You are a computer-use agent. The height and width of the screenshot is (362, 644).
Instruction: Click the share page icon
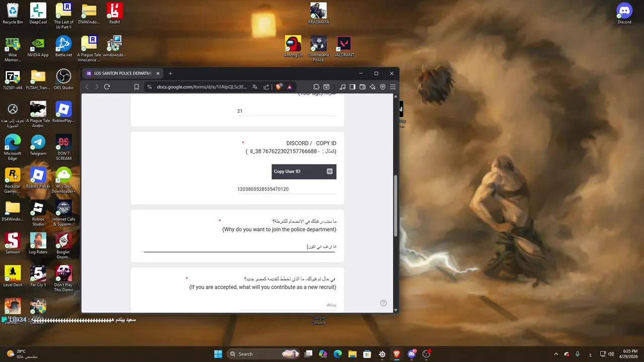point(266,87)
